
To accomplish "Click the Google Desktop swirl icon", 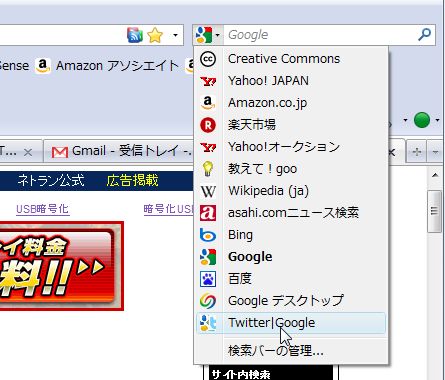I will coord(208,301).
